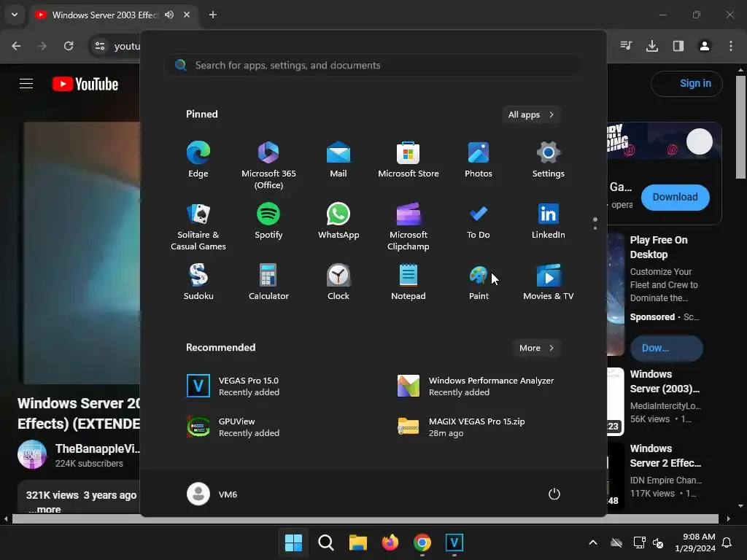This screenshot has height=560, width=747.
Task: Go to next pinned apps page dot
Action: pyautogui.click(x=595, y=227)
